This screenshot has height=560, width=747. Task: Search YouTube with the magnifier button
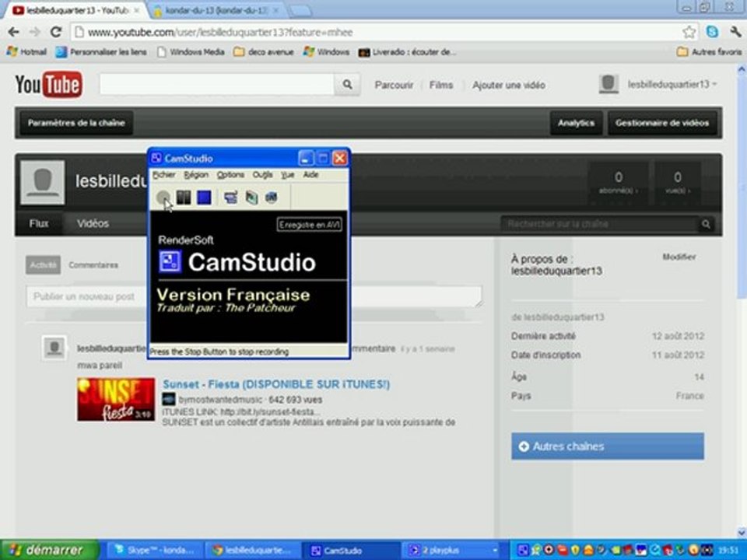348,85
